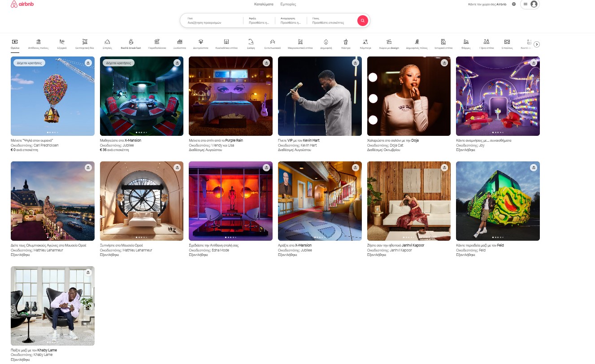The height and width of the screenshot is (364, 595).
Task: Share the Khaby Lame listing
Action: [88, 273]
